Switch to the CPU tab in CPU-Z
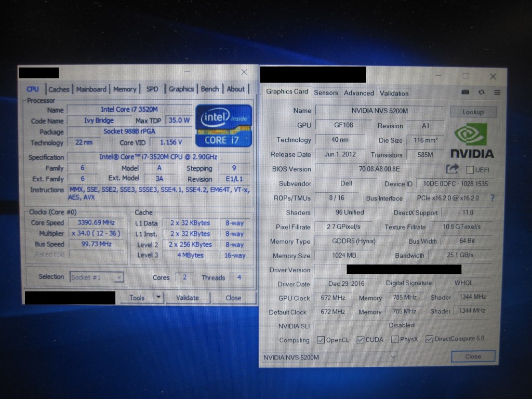Screen dimensions: 532x399 (33, 89)
